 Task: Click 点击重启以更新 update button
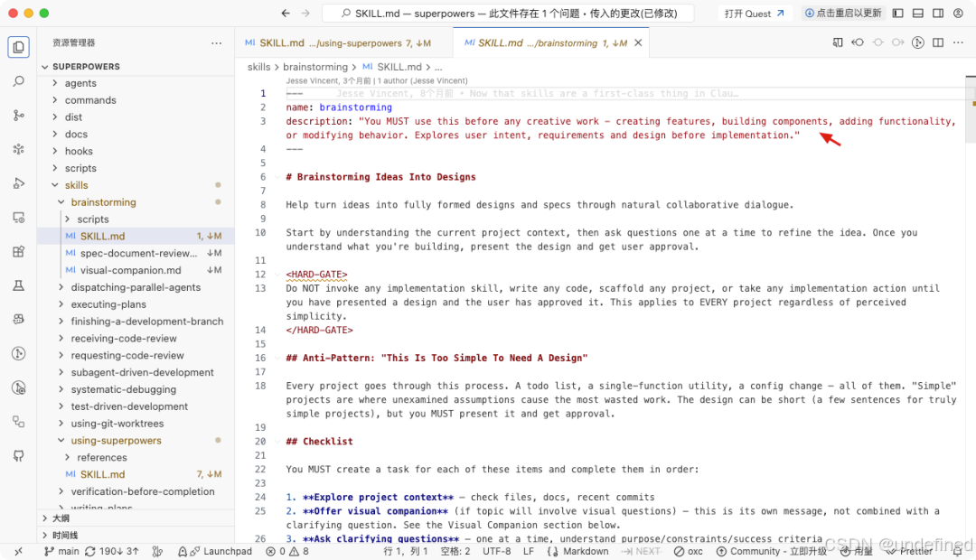coord(842,13)
